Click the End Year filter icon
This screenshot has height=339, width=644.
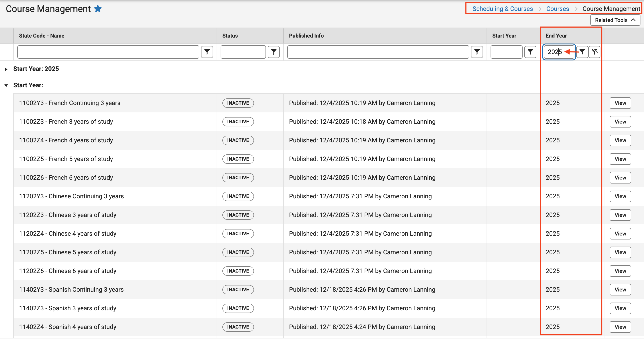(582, 52)
